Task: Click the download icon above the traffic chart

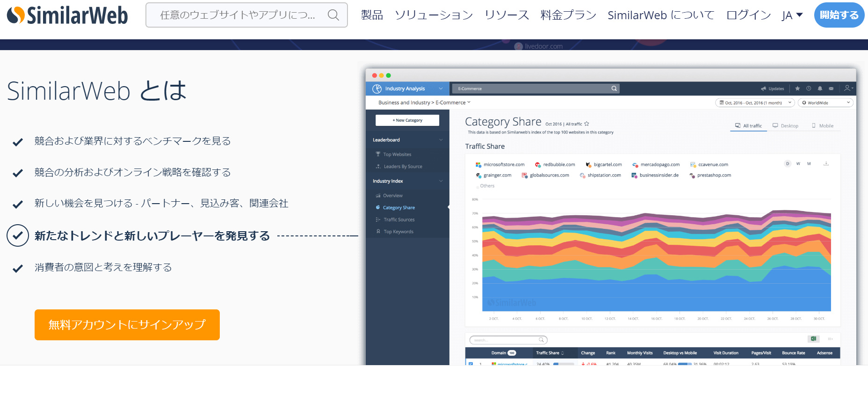Action: pyautogui.click(x=826, y=163)
